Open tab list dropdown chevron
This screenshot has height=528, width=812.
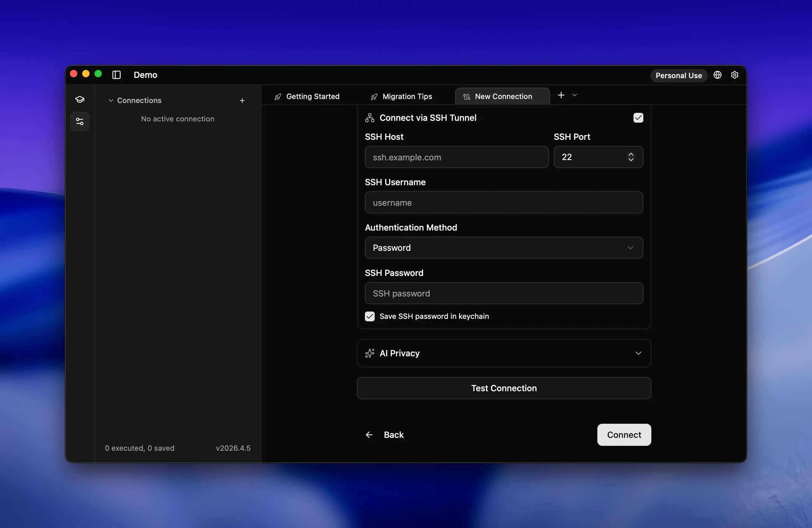click(575, 95)
